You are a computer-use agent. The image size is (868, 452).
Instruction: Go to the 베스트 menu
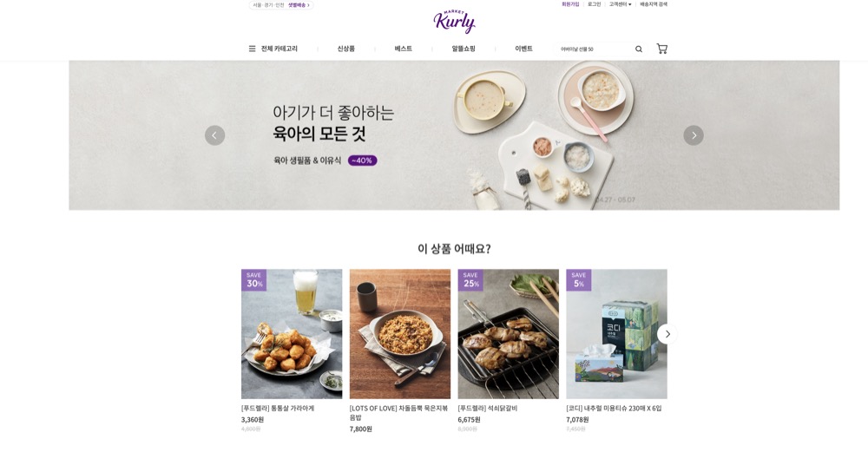[403, 49]
